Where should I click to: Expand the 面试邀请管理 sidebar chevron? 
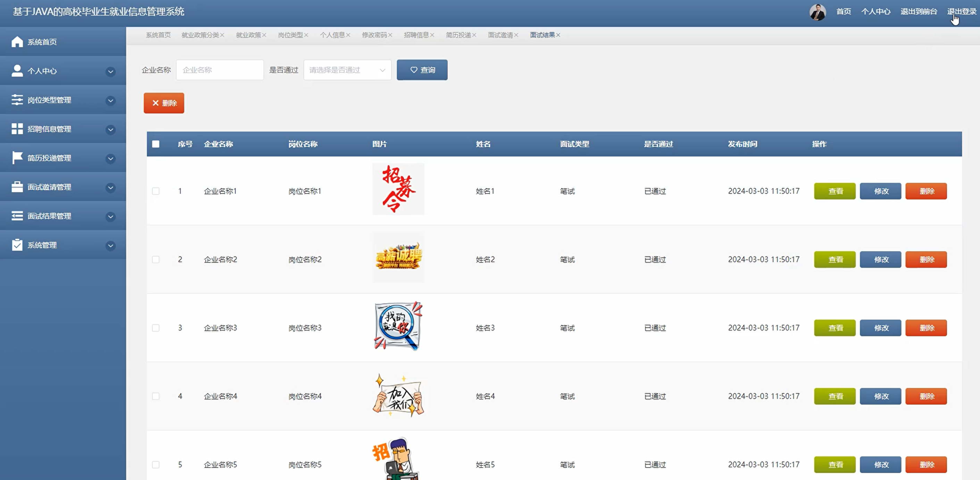pyautogui.click(x=110, y=187)
